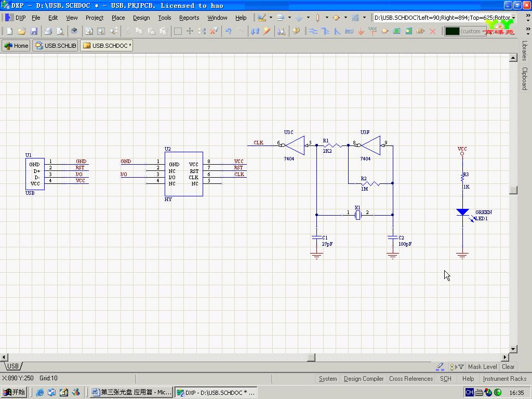
Task: Open the Instrument Racks panel button
Action: click(x=504, y=379)
